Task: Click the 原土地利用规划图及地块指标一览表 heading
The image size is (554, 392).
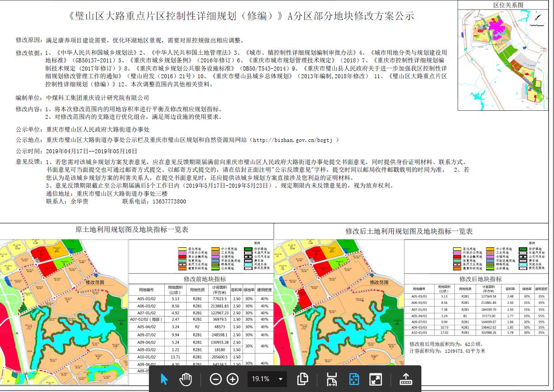Action: click(132, 230)
